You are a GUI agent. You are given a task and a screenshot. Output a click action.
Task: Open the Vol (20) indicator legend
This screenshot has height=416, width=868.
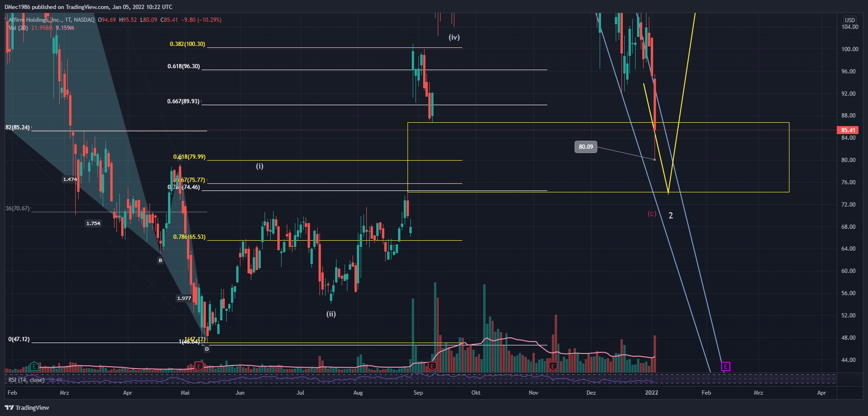[x=18, y=28]
